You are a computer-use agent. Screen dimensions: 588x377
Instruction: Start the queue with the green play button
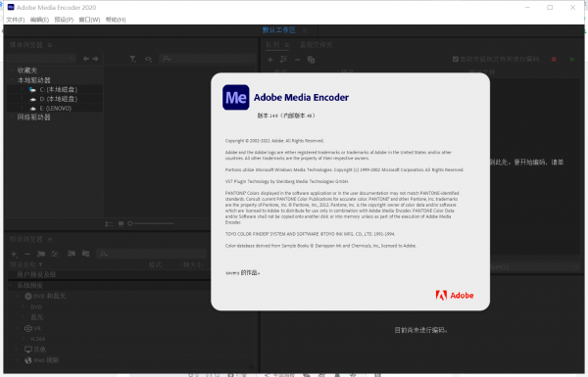click(572, 59)
